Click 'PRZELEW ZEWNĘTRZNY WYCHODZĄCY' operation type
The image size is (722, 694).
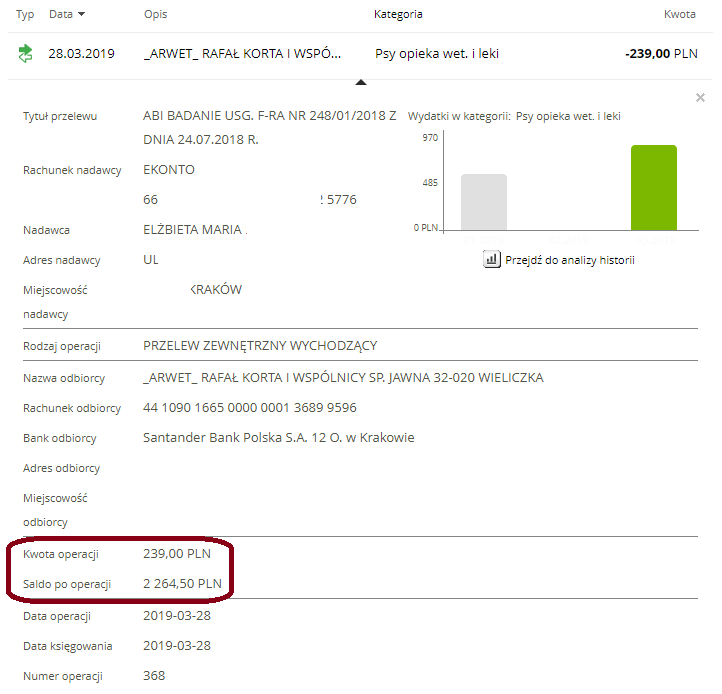point(260,346)
